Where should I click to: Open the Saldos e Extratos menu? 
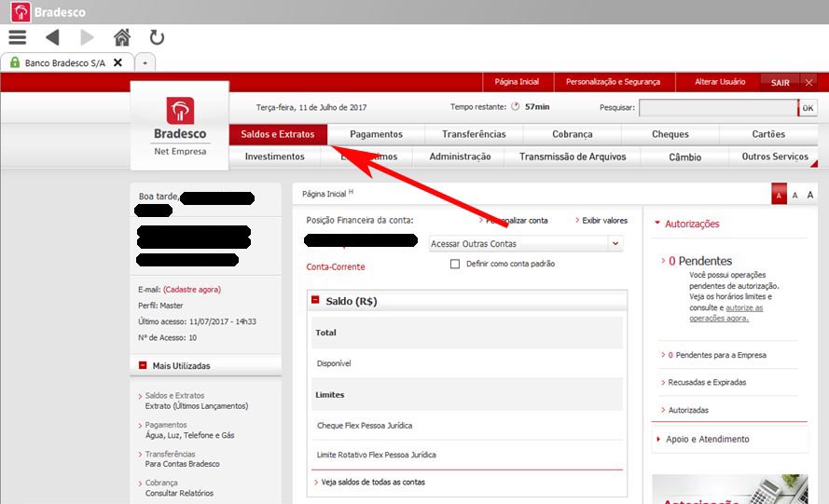click(x=278, y=134)
